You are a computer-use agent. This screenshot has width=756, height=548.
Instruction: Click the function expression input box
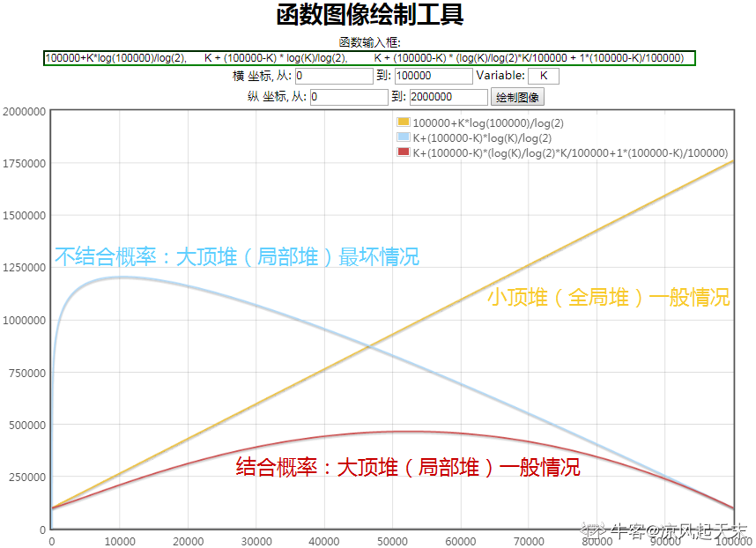[368, 58]
